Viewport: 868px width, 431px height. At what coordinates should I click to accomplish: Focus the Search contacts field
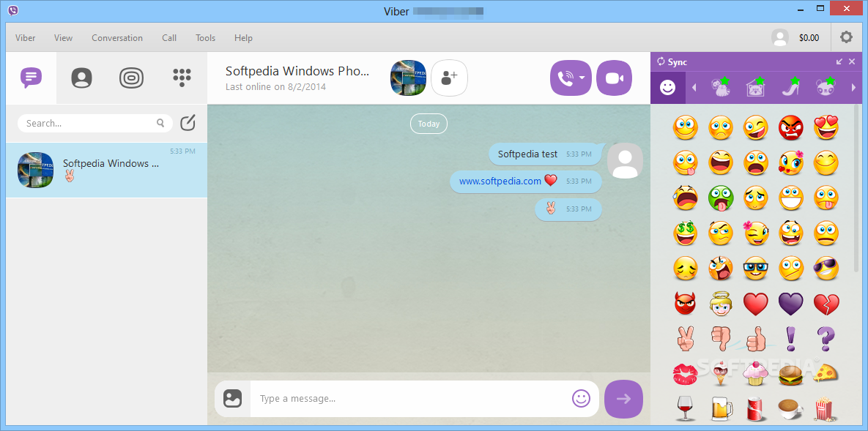[94, 124]
